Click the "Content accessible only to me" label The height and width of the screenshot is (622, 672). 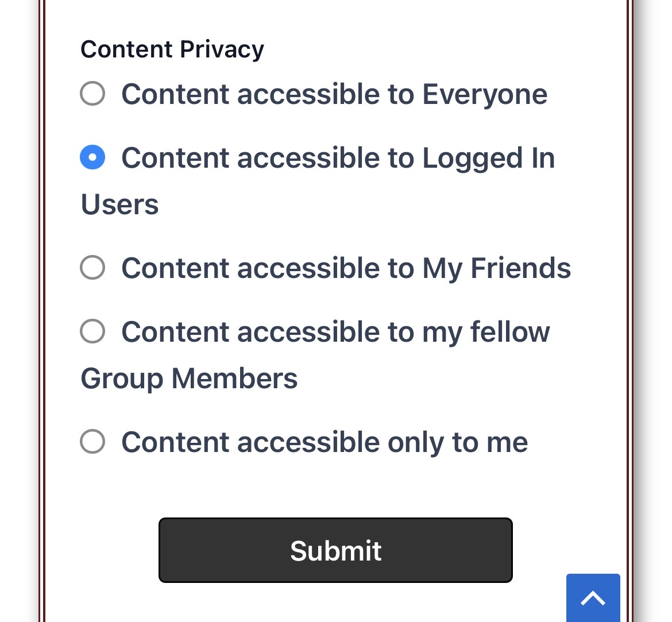click(x=325, y=442)
